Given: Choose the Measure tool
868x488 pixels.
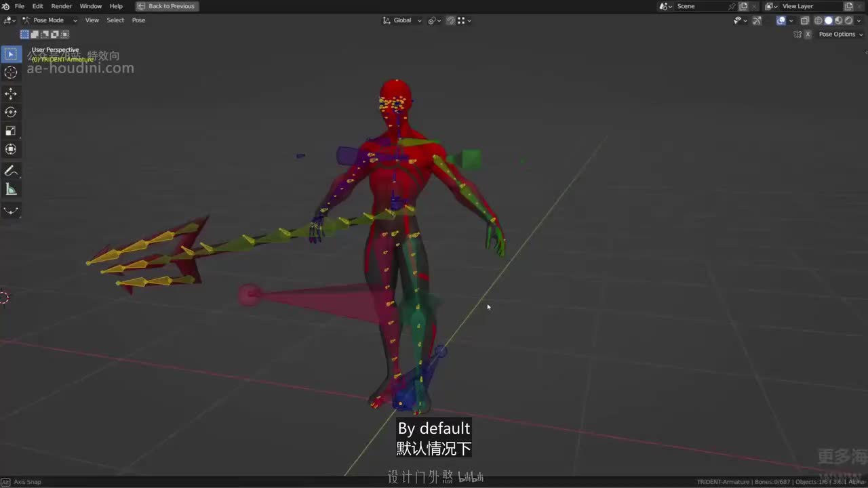Looking at the screenshot, I should [11, 190].
